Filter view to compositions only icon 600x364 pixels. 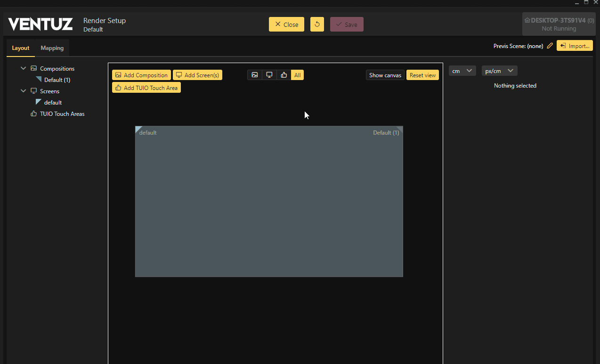pos(255,75)
